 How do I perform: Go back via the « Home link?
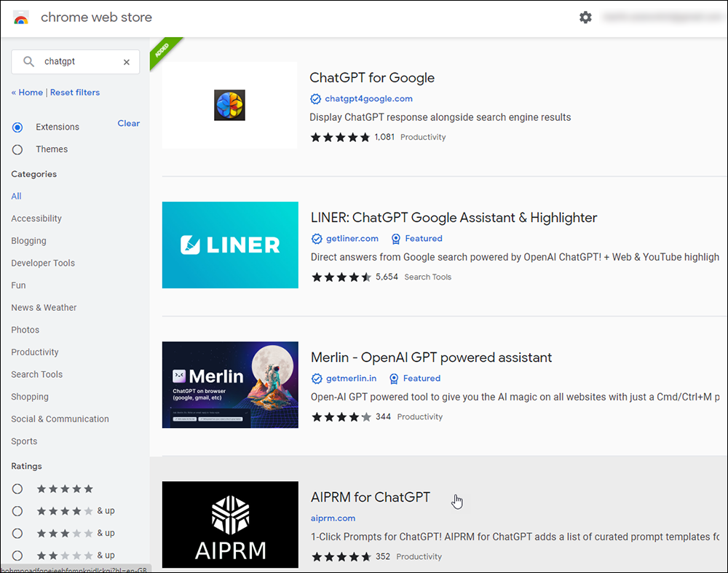coord(27,92)
